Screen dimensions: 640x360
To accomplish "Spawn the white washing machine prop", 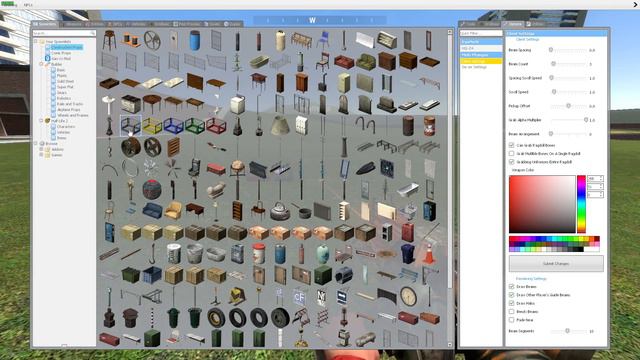I will pyautogui.click(x=238, y=104).
